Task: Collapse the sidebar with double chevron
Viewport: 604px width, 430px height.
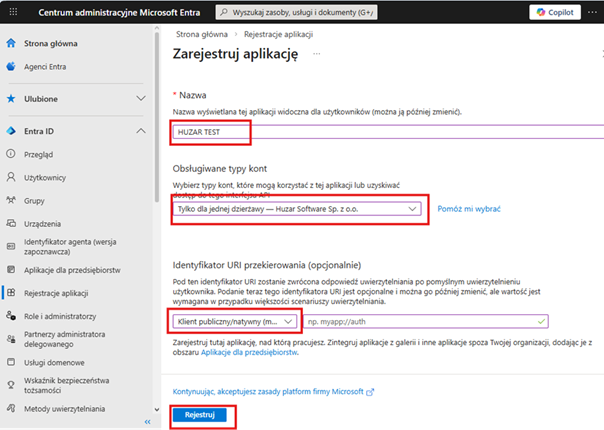Action: [148, 422]
